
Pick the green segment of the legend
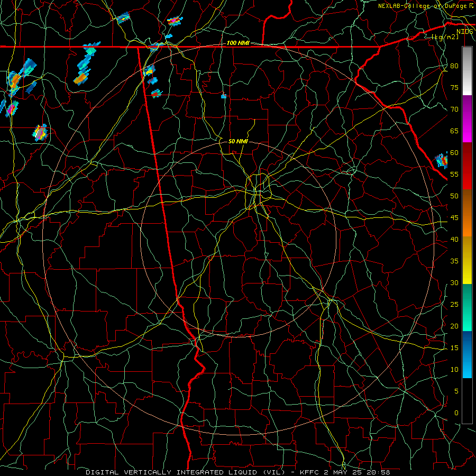[467, 307]
